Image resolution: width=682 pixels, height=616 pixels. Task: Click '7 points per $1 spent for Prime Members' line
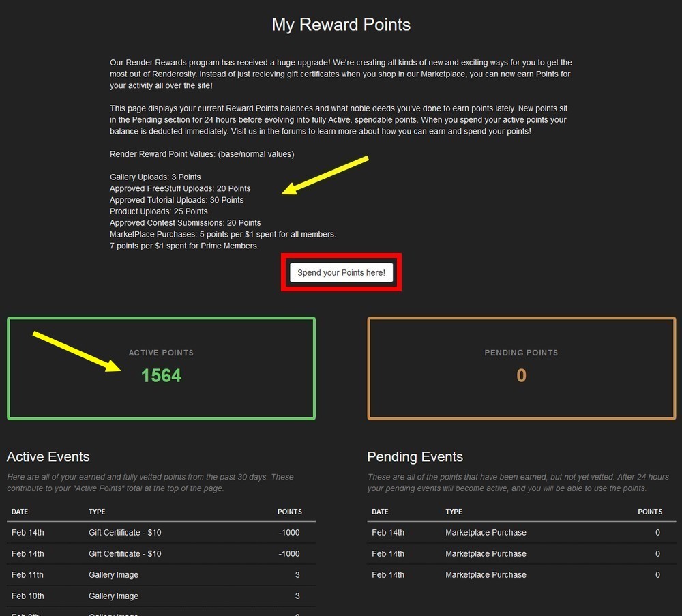[184, 246]
